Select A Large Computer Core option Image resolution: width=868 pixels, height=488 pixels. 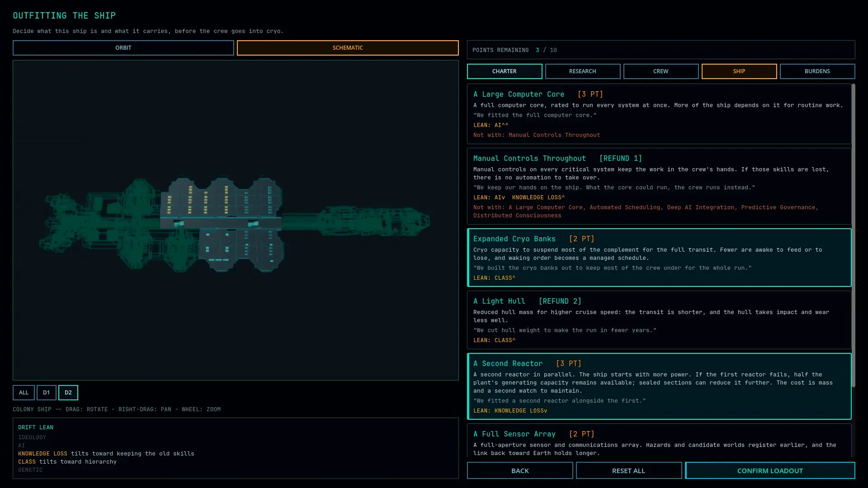click(659, 114)
